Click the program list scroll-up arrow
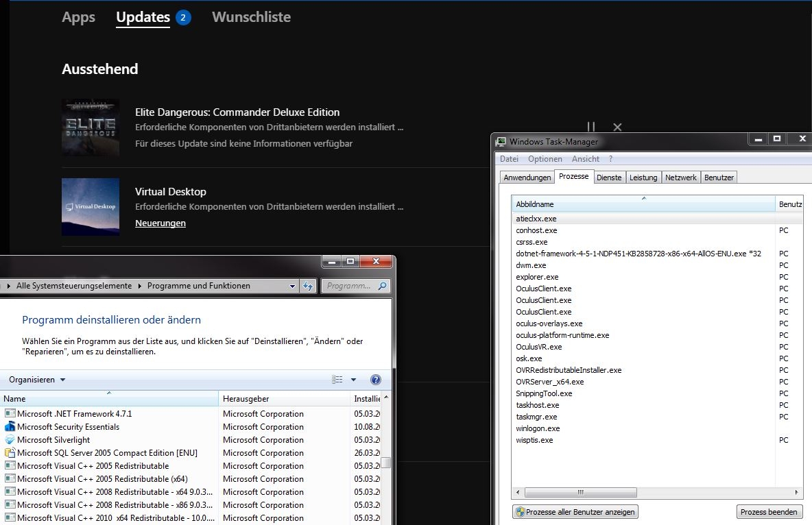 (386, 397)
